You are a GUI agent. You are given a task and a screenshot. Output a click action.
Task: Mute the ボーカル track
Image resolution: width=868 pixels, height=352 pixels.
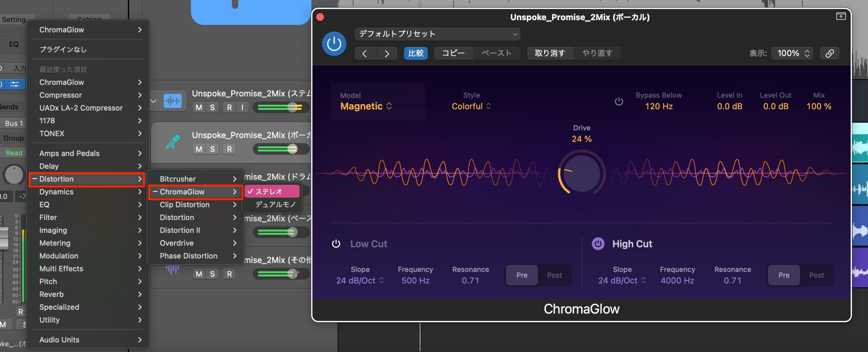(x=199, y=149)
